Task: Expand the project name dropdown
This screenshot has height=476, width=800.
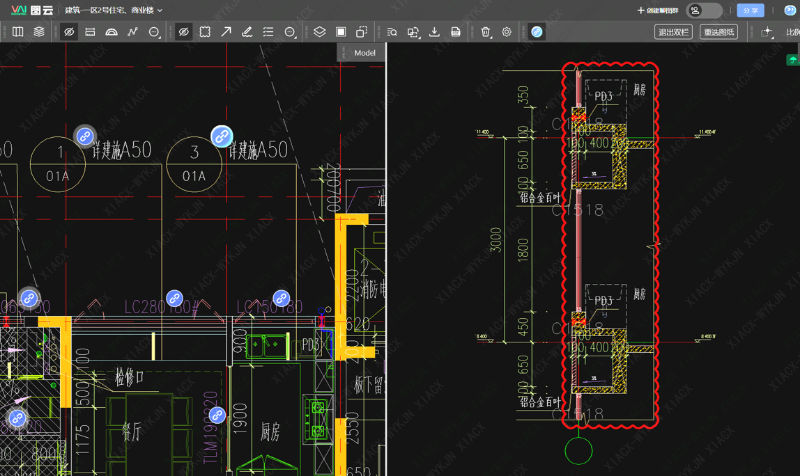Action: [x=160, y=10]
